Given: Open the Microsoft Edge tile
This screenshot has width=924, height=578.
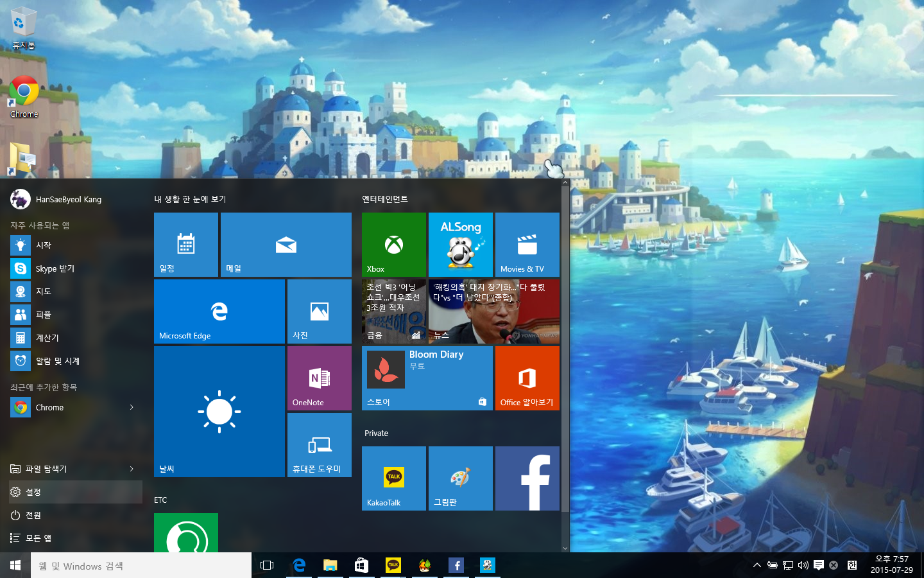Looking at the screenshot, I should click(219, 311).
